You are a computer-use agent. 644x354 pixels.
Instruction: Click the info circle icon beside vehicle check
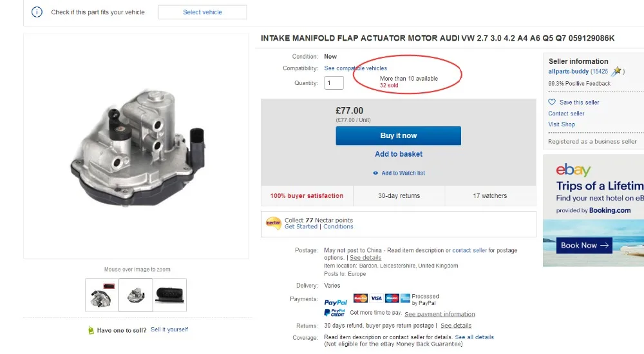point(37,12)
